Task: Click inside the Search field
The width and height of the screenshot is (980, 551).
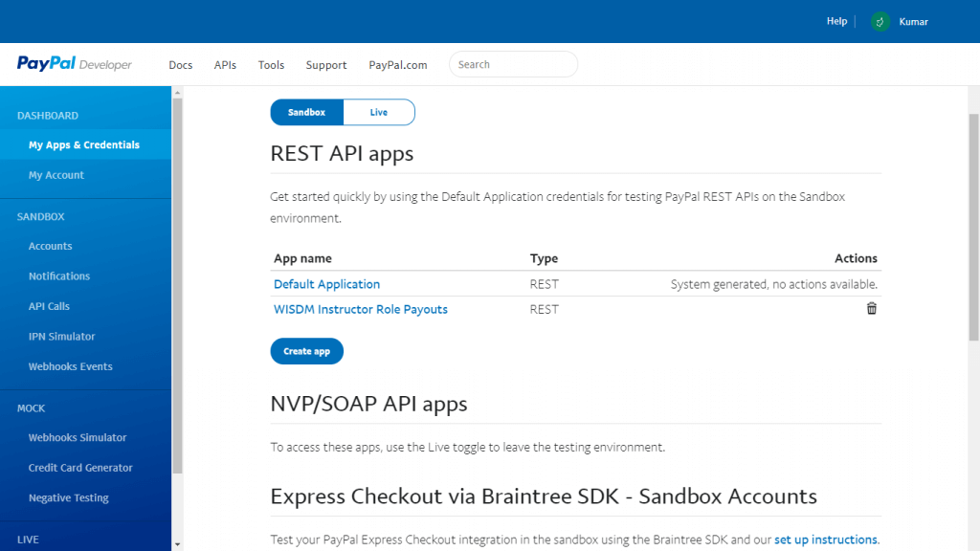Action: 513,64
